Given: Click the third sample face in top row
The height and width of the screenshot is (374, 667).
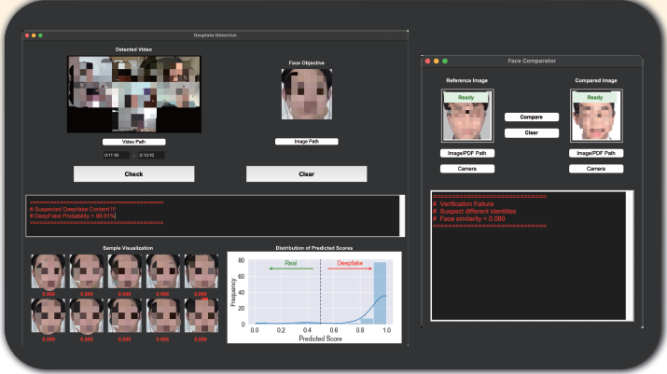Looking at the screenshot, I should 125,271.
